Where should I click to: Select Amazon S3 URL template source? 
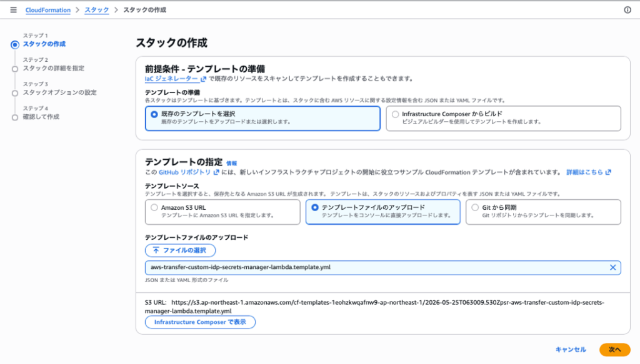pos(222,212)
